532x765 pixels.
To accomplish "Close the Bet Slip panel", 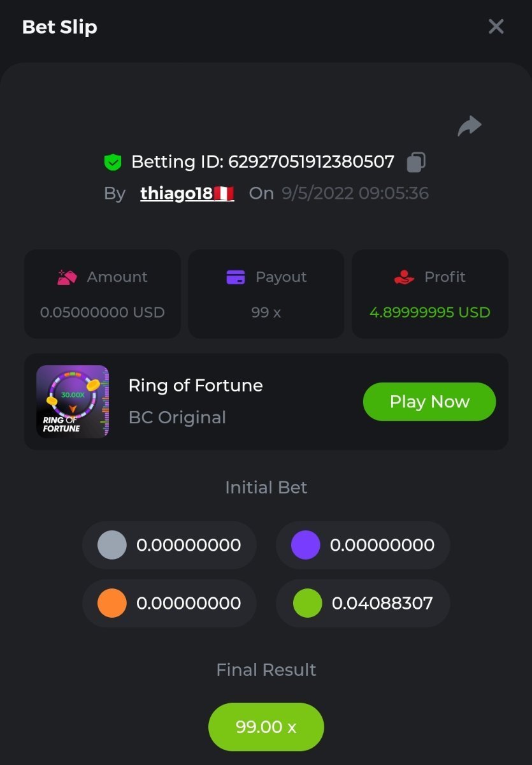I will pyautogui.click(x=496, y=27).
